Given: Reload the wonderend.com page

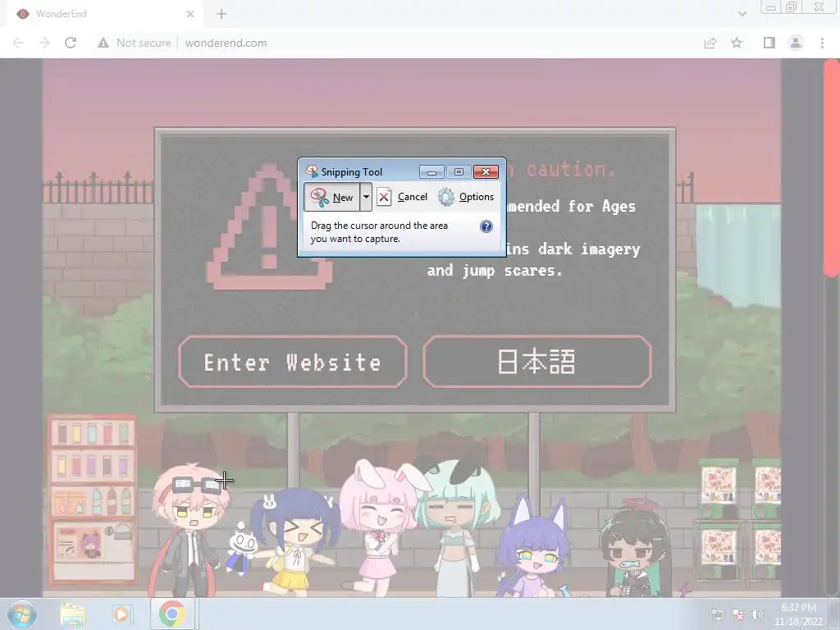Looking at the screenshot, I should [x=71, y=43].
